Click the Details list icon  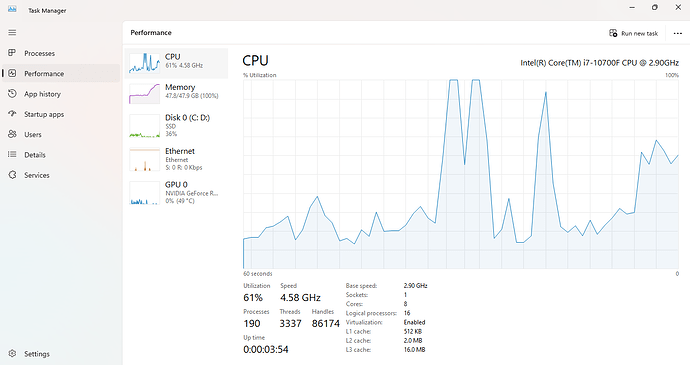pyautogui.click(x=12, y=154)
